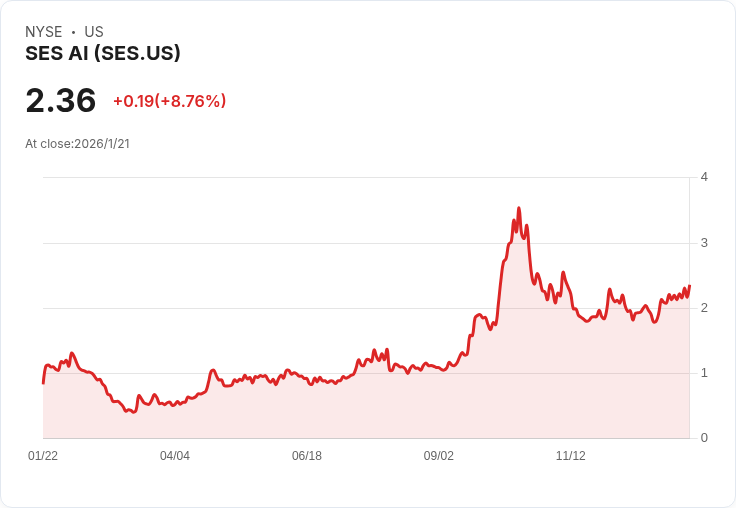Click the SES AI (SES.US) title
Viewport: 736px width, 508px height.
103,54
